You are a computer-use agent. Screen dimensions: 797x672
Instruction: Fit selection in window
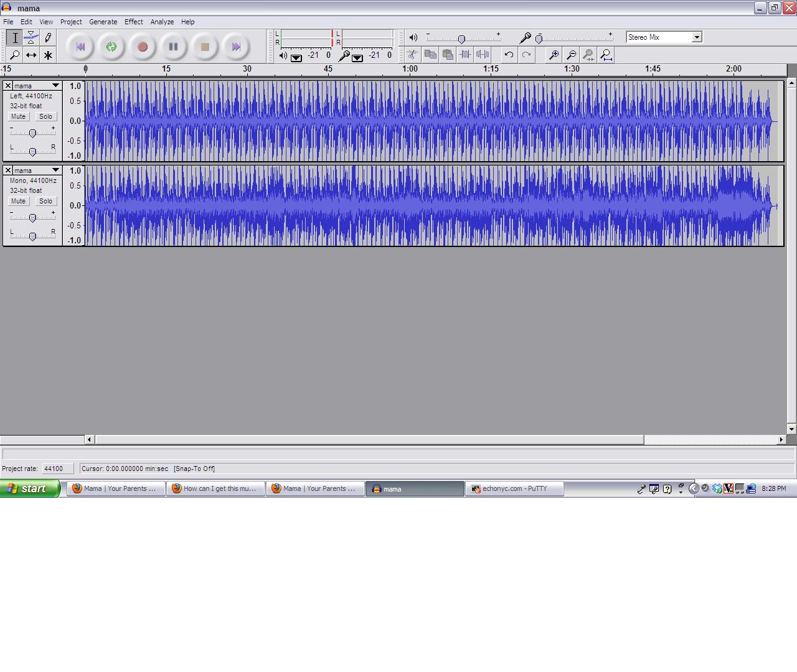tap(588, 55)
